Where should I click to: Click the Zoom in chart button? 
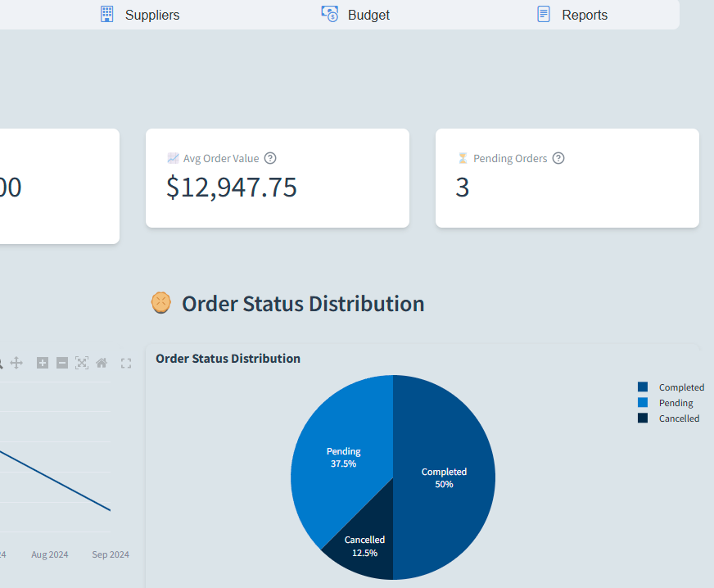coord(43,363)
